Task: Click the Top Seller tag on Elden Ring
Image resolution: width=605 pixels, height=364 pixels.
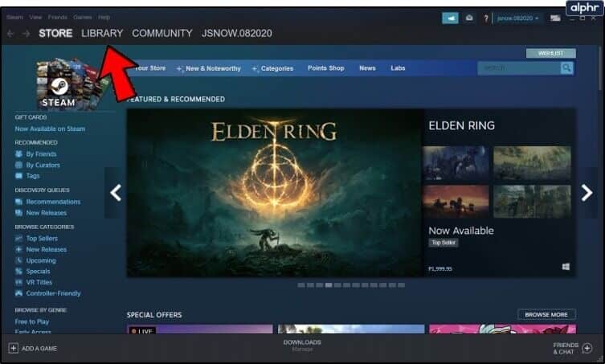Action: pyautogui.click(x=444, y=243)
